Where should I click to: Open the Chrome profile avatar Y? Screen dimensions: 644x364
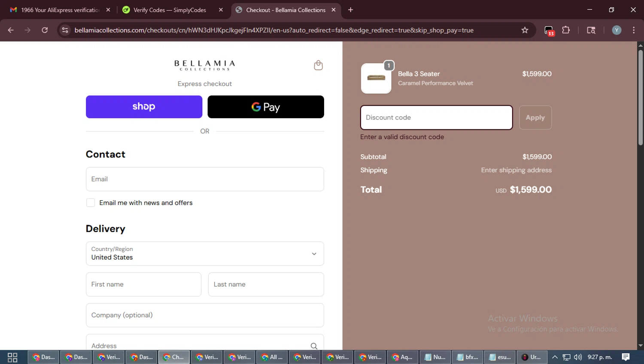pyautogui.click(x=617, y=30)
